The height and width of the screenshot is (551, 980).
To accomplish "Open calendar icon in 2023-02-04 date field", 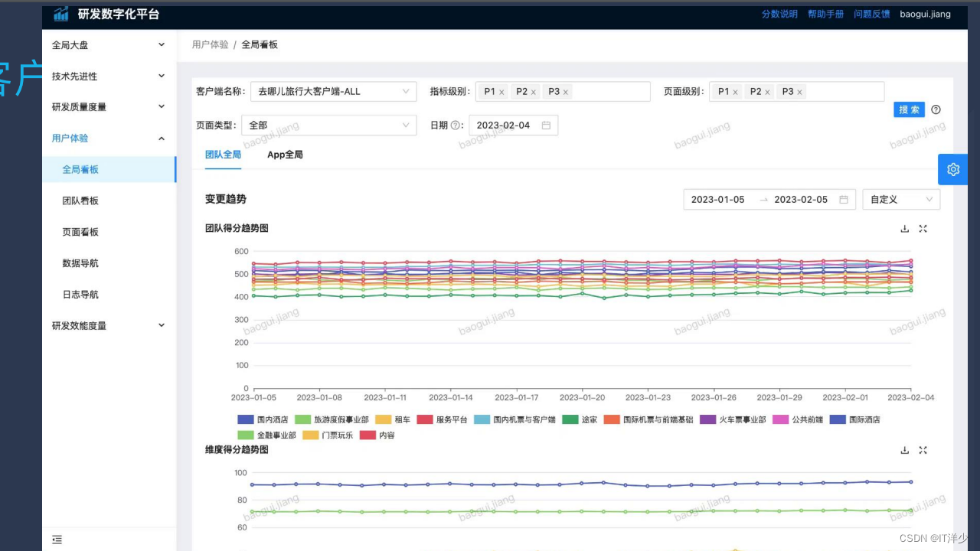I will coord(546,126).
